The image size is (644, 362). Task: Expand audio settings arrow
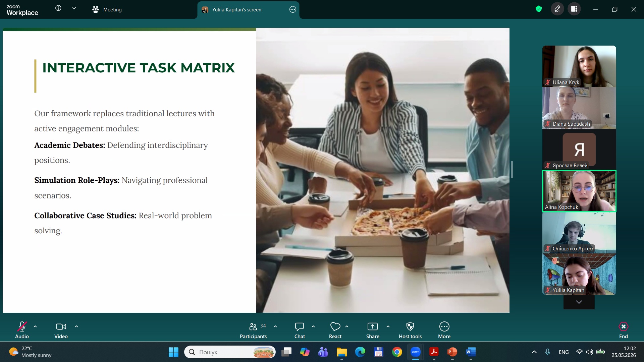tap(35, 326)
